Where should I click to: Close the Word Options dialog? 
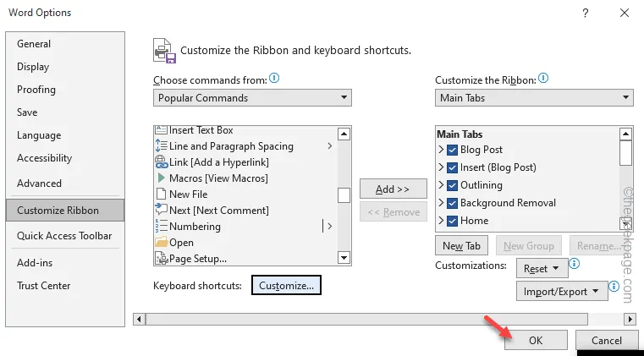tap(625, 14)
